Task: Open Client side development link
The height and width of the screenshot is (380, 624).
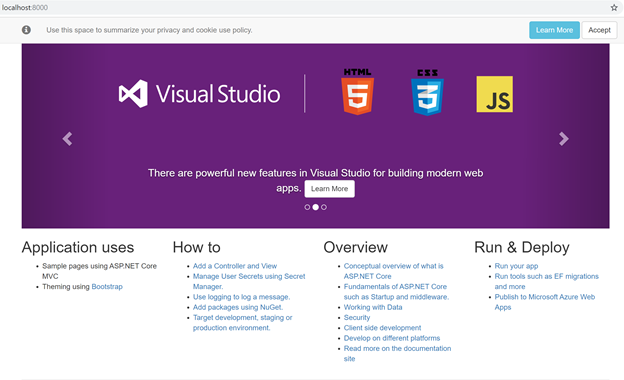Action: click(x=382, y=328)
